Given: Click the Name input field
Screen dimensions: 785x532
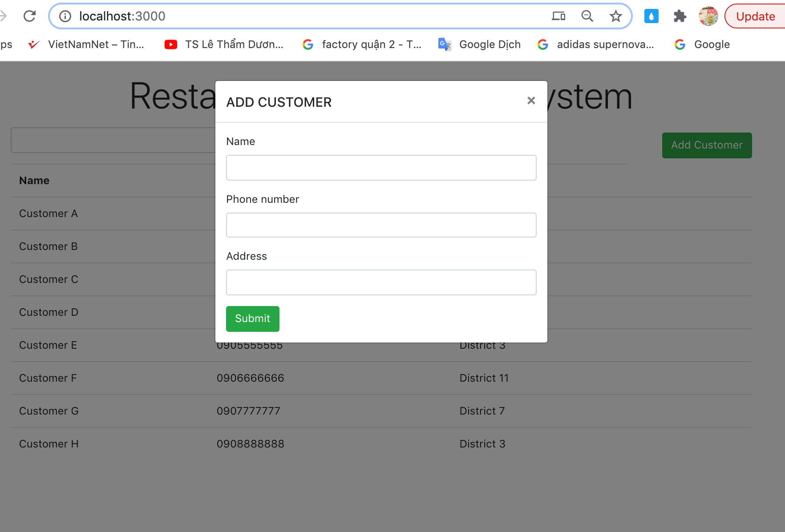Looking at the screenshot, I should click(x=381, y=168).
